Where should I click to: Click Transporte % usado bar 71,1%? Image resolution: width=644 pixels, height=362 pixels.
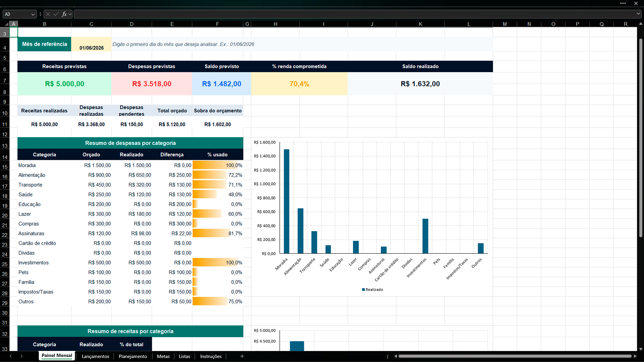217,185
